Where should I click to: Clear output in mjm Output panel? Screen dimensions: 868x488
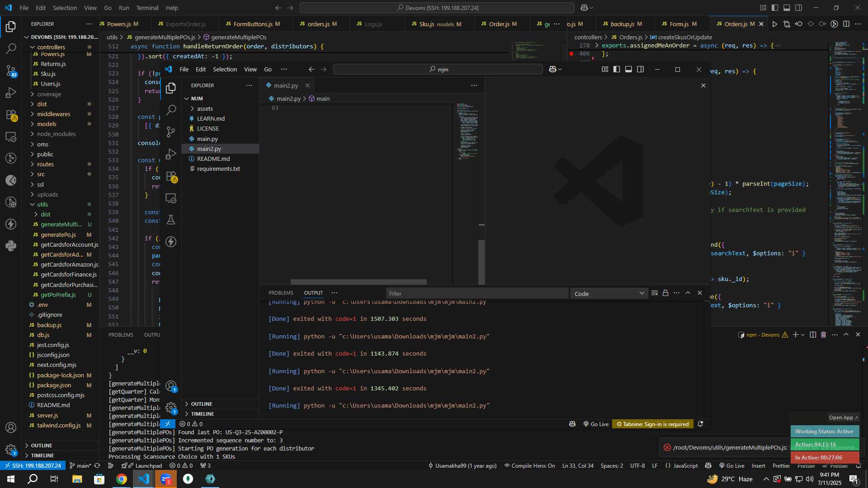[654, 293]
